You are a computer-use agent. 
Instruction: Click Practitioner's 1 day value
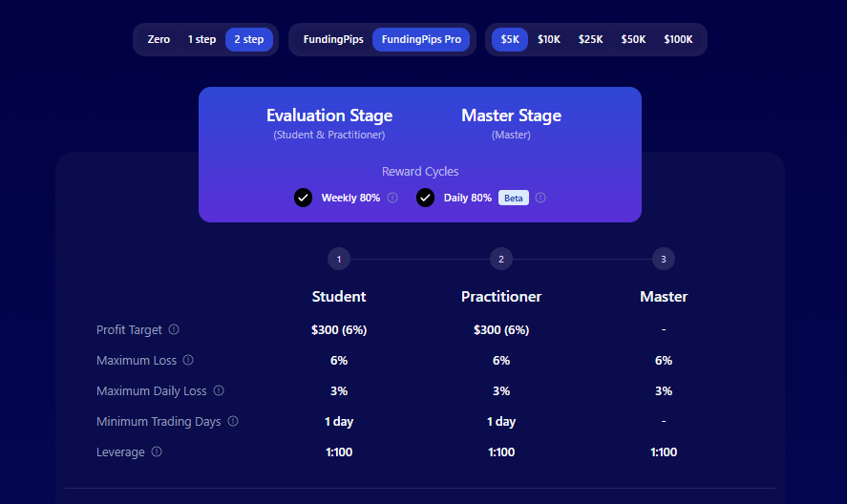point(501,421)
